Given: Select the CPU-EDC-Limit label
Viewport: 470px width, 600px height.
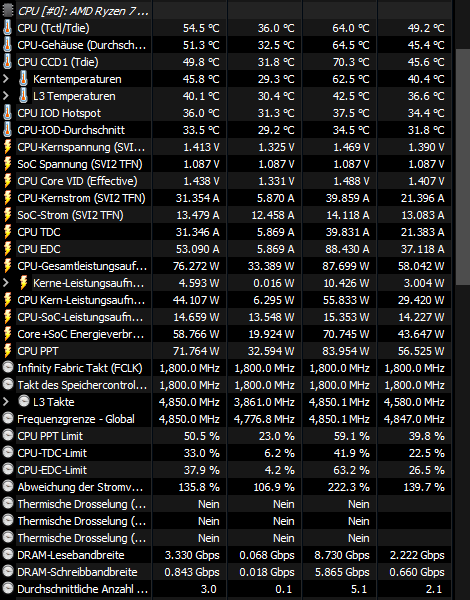Looking at the screenshot, I should (52, 470).
